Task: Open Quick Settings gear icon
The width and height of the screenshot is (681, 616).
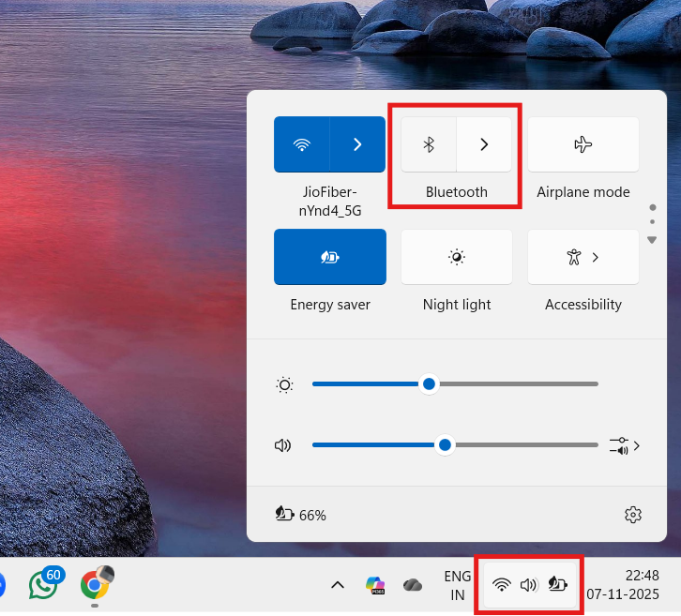Action: pyautogui.click(x=632, y=515)
